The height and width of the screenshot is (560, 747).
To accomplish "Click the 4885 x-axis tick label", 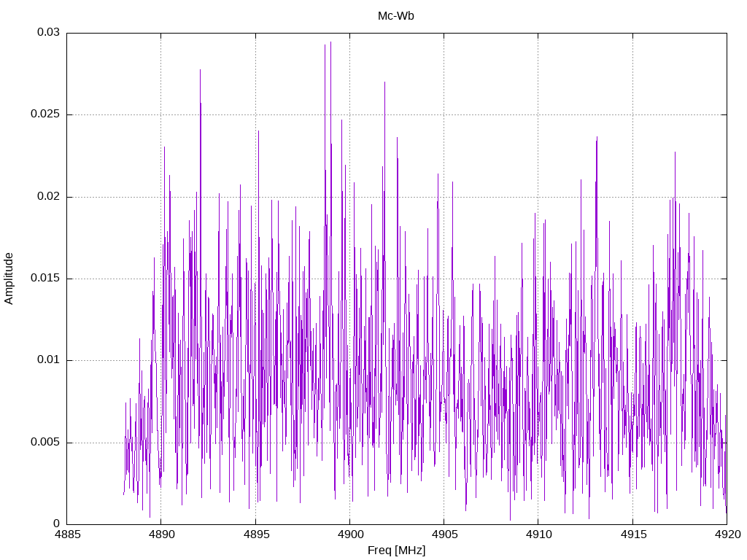I will (x=67, y=534).
